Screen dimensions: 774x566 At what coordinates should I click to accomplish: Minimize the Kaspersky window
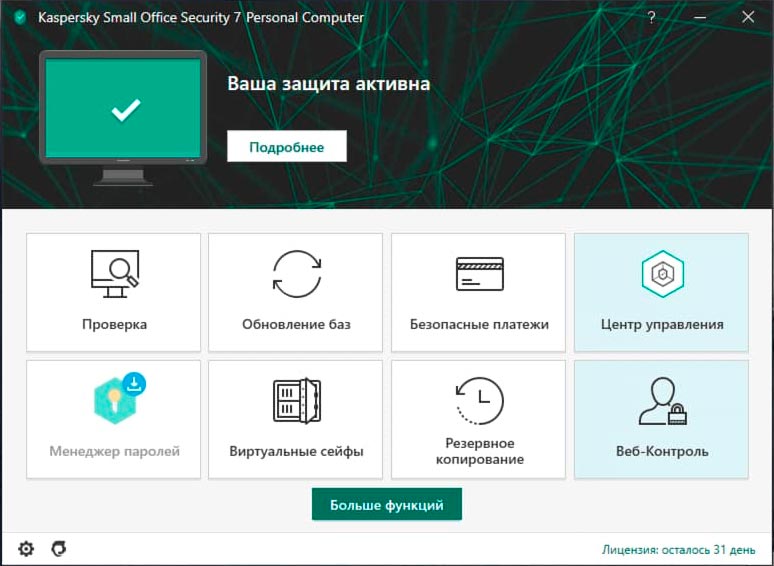point(700,18)
